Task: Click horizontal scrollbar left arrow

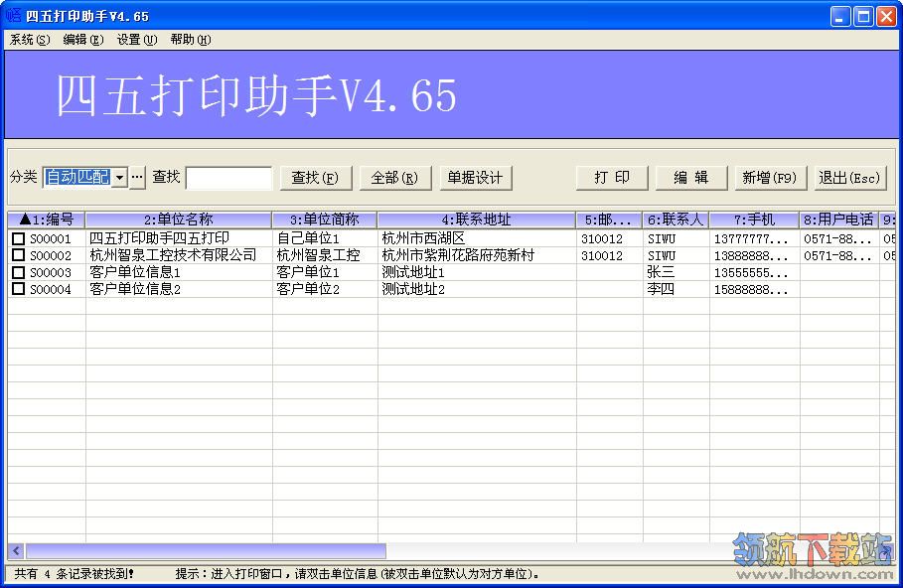Action: [x=16, y=551]
